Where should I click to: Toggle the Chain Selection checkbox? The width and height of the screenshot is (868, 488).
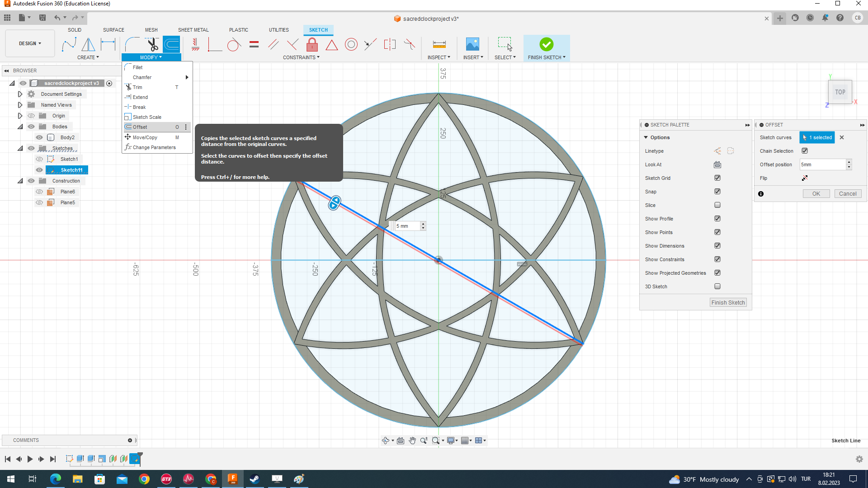pos(805,151)
